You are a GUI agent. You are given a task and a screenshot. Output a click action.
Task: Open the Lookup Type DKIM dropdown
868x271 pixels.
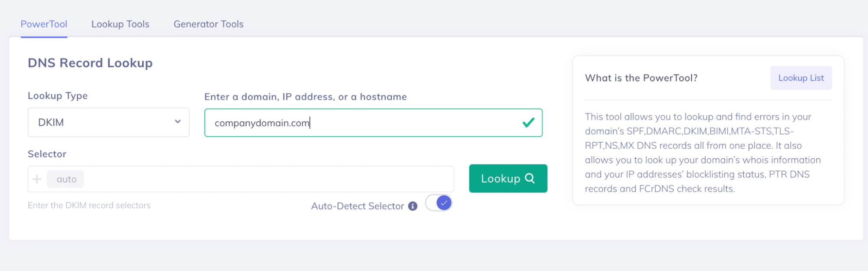point(108,122)
